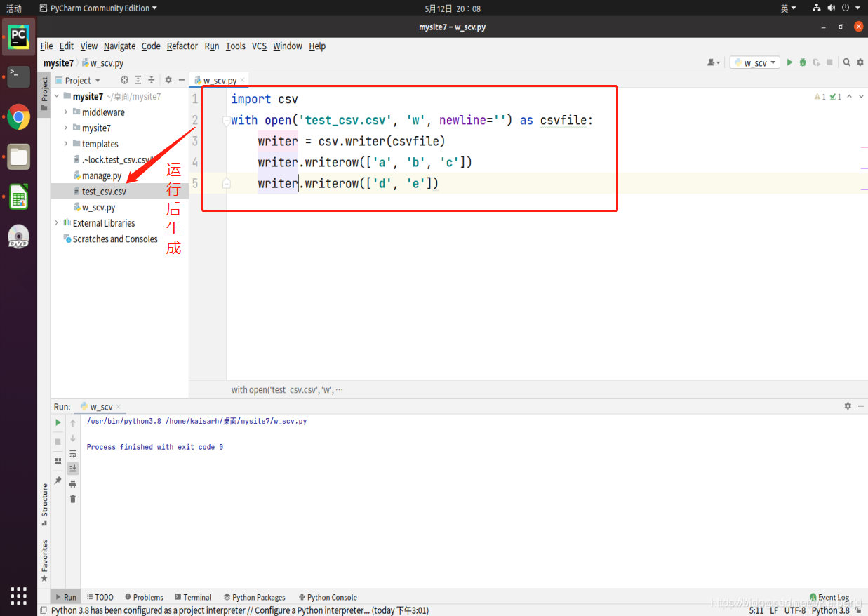
Task: Collapse the mysite7 root folder
Action: point(57,96)
